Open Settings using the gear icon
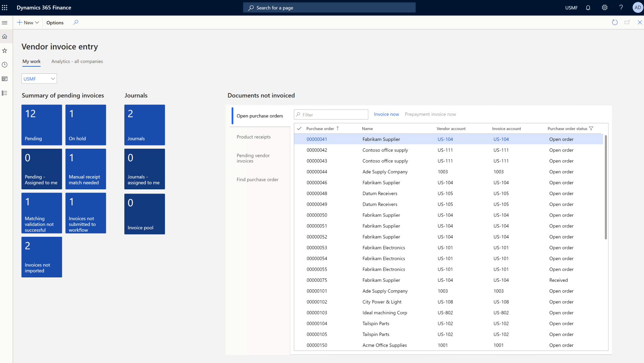Viewport: 644px width, 363px height. tap(604, 7)
